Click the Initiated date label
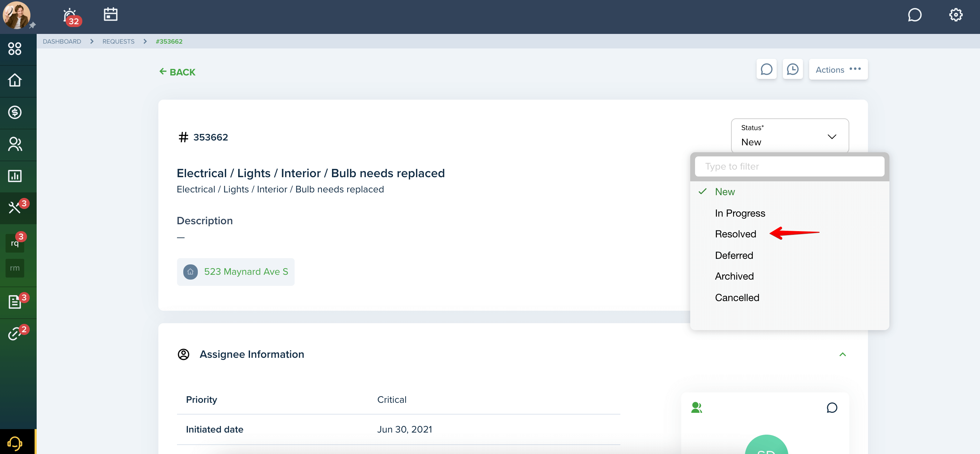The height and width of the screenshot is (454, 980). point(214,429)
